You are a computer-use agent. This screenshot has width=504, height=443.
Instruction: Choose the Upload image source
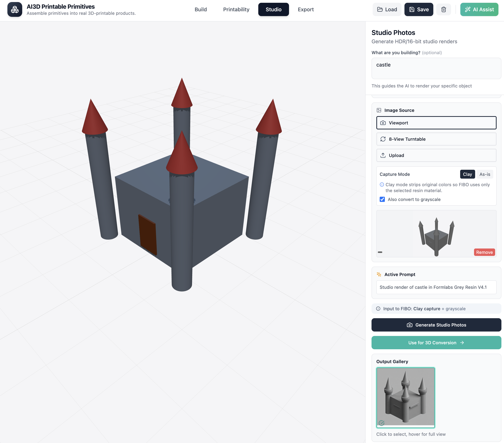[436, 155]
